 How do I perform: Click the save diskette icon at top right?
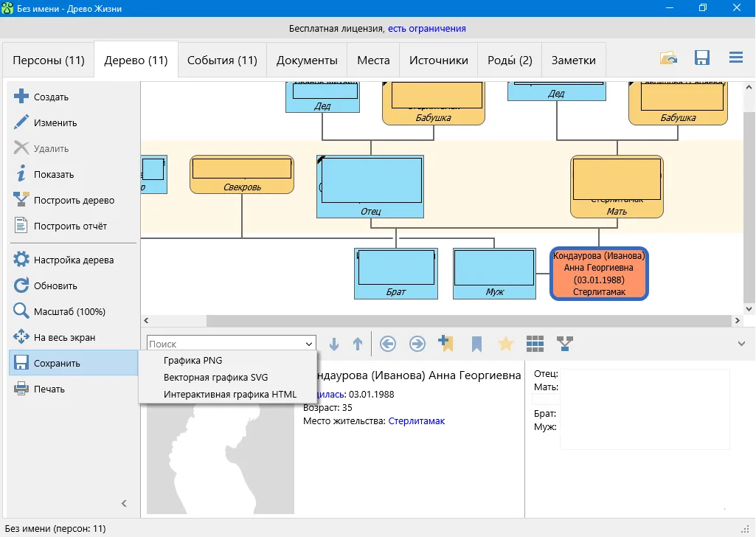click(702, 59)
